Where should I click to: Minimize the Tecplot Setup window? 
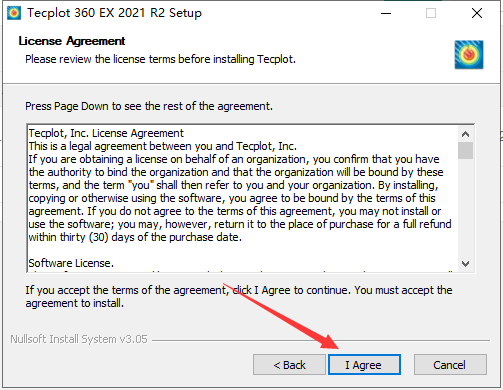pyautogui.click(x=386, y=13)
